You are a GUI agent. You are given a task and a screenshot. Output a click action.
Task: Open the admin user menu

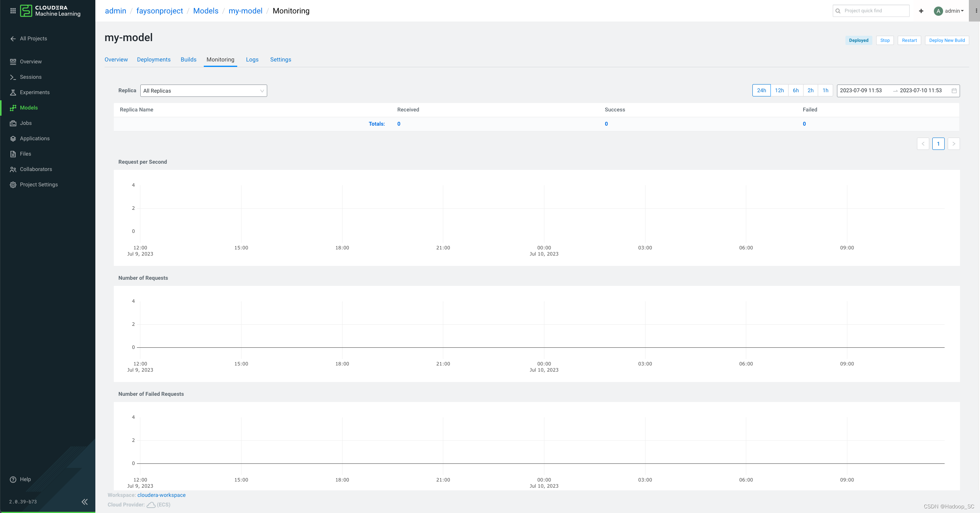(x=949, y=11)
